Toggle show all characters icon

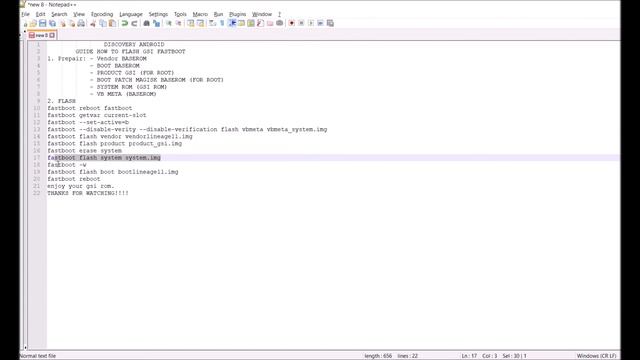(222, 23)
